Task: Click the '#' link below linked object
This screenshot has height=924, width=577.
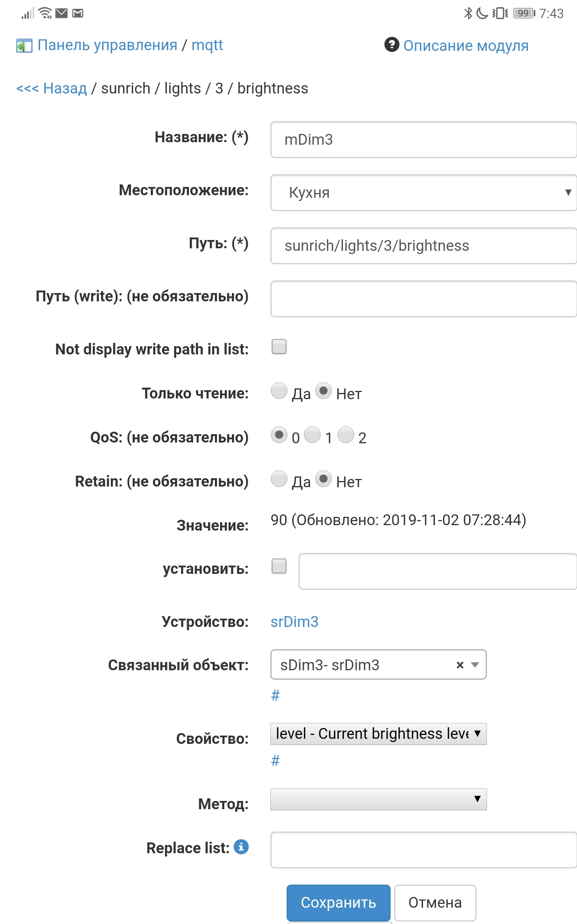Action: [275, 695]
